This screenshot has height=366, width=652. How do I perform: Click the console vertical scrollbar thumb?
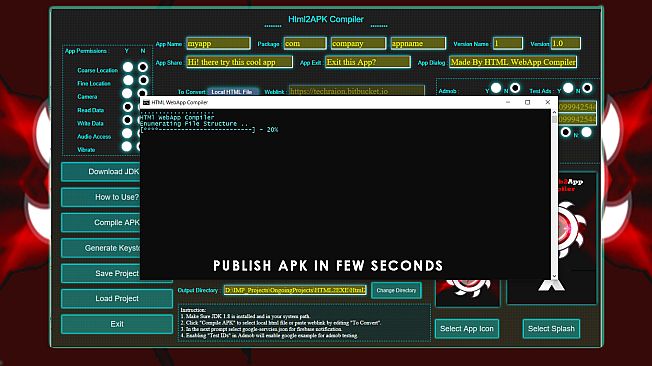pos(554,119)
